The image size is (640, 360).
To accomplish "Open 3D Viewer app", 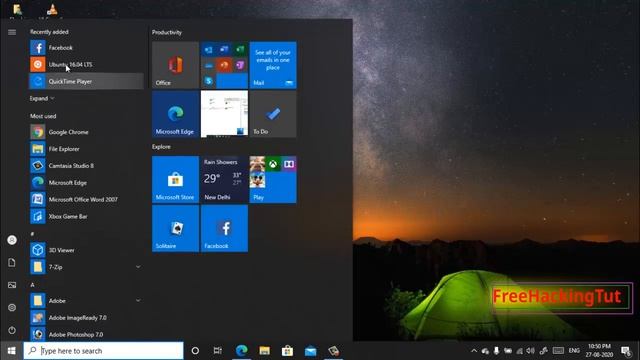I will click(86, 250).
